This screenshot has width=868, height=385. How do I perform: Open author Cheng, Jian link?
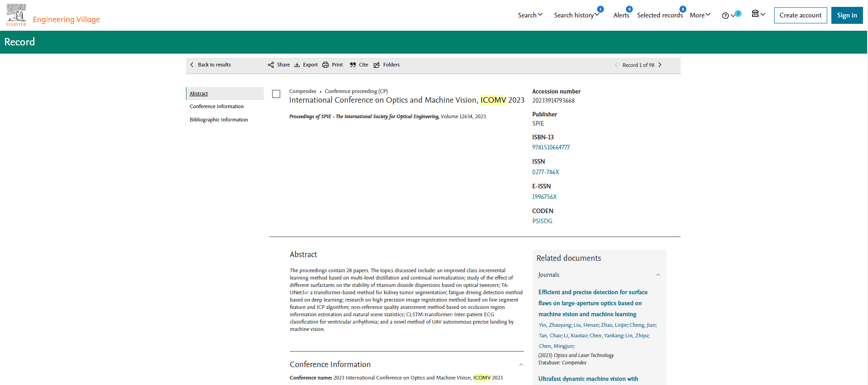click(x=642, y=325)
